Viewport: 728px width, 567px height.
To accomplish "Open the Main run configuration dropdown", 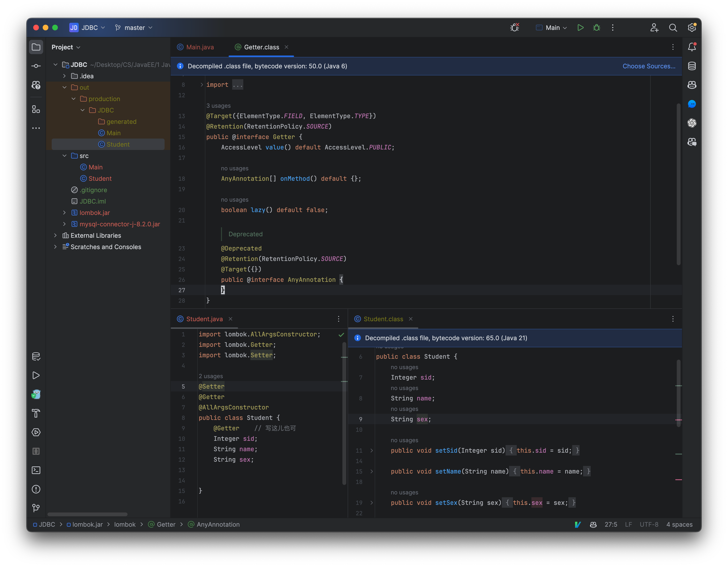I will (551, 28).
